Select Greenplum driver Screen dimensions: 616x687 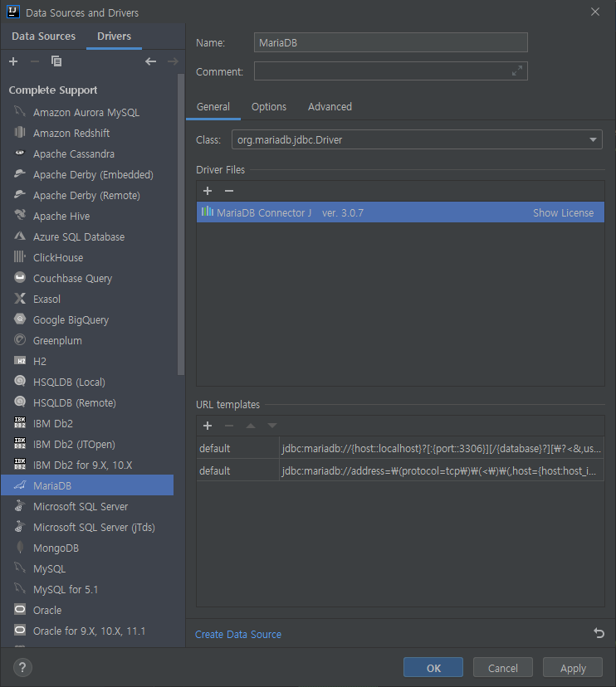point(87,340)
